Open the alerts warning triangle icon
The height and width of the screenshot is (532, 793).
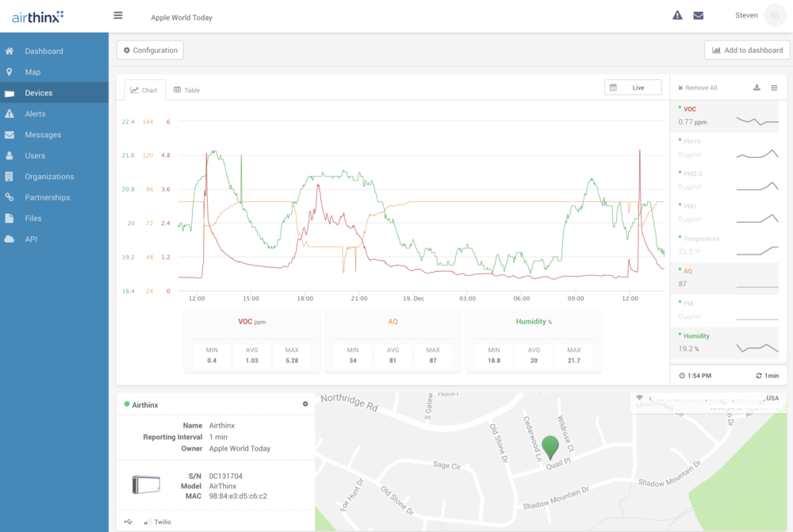tap(677, 16)
